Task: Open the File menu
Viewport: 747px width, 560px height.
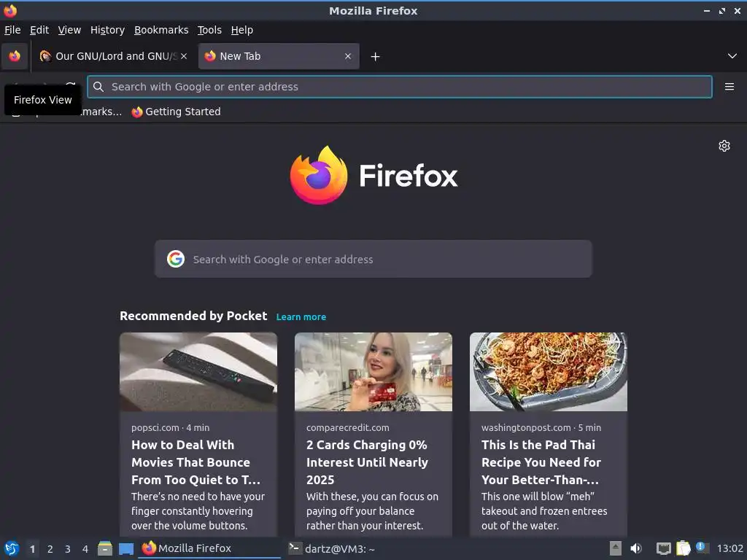Action: 12,30
